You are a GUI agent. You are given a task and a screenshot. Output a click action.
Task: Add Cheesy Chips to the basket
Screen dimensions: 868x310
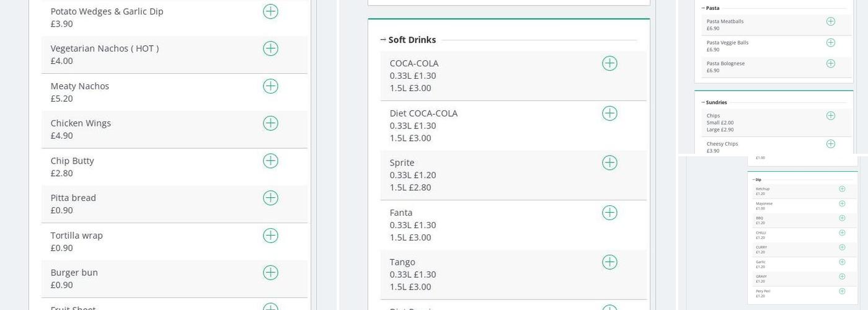pyautogui.click(x=831, y=144)
